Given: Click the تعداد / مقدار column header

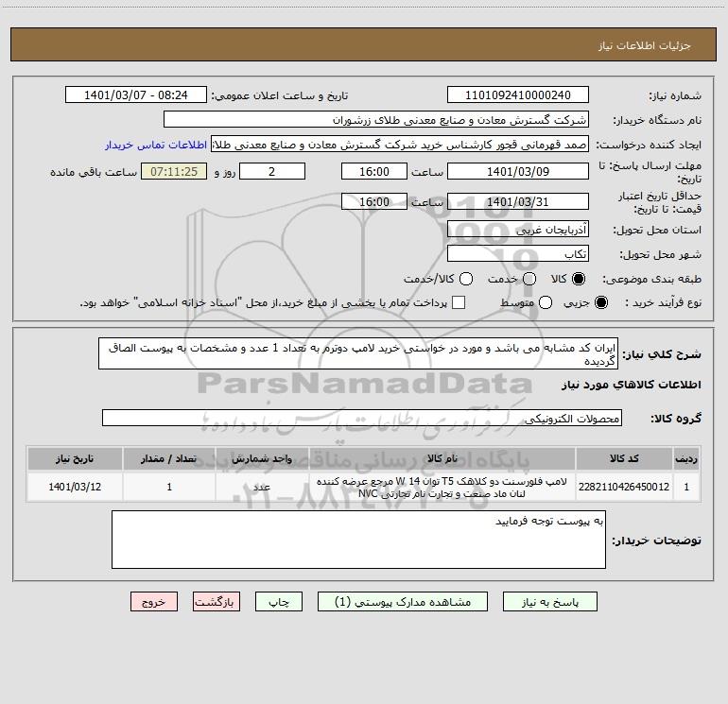Looking at the screenshot, I should click(169, 459).
